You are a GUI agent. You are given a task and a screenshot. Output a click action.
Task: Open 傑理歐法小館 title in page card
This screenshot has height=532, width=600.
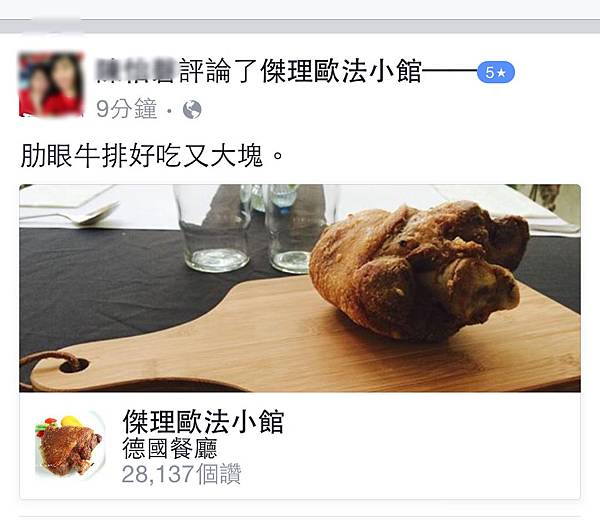pyautogui.click(x=203, y=421)
